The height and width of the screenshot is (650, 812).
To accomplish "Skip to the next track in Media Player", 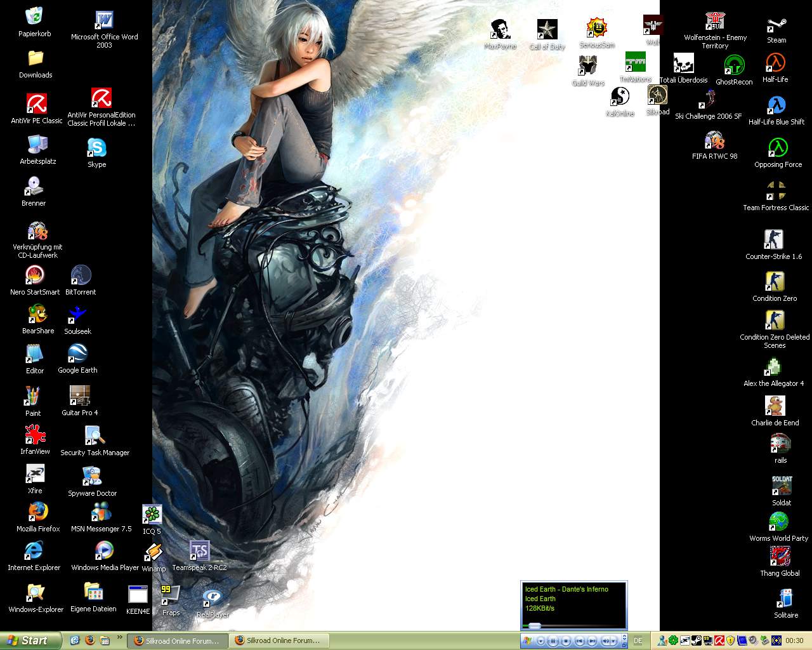I will [x=592, y=641].
